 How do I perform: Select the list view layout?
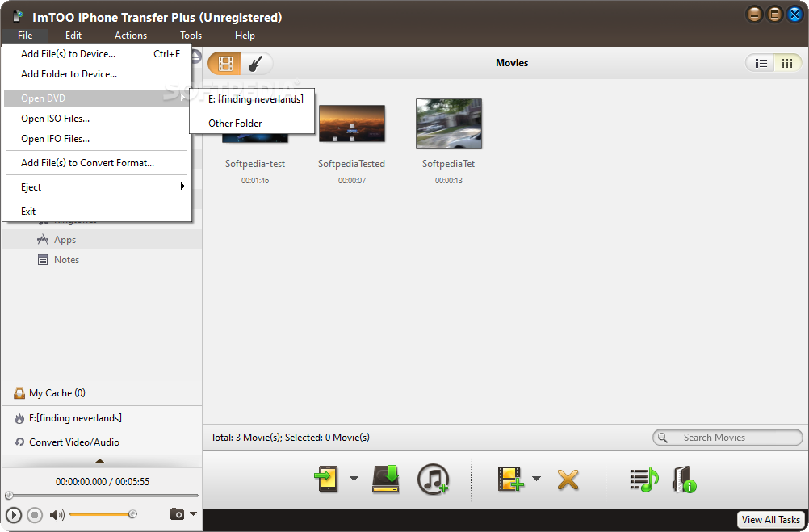click(761, 63)
